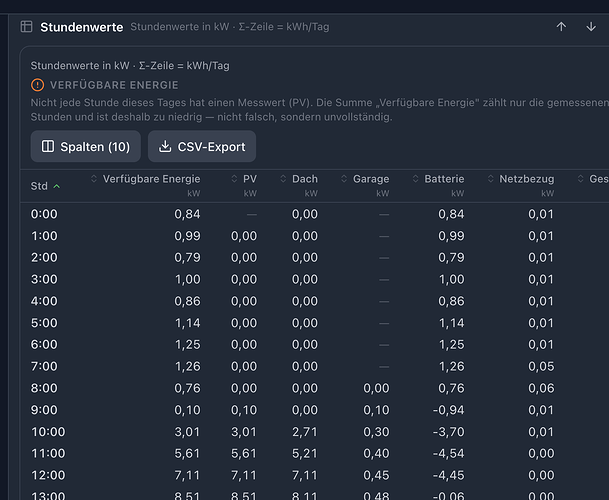Click Dach value 5,21 in 11:00 row

click(x=305, y=453)
